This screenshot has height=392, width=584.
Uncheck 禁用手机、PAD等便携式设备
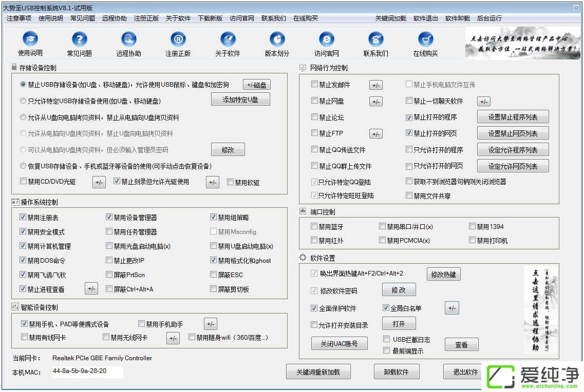[x=24, y=324]
